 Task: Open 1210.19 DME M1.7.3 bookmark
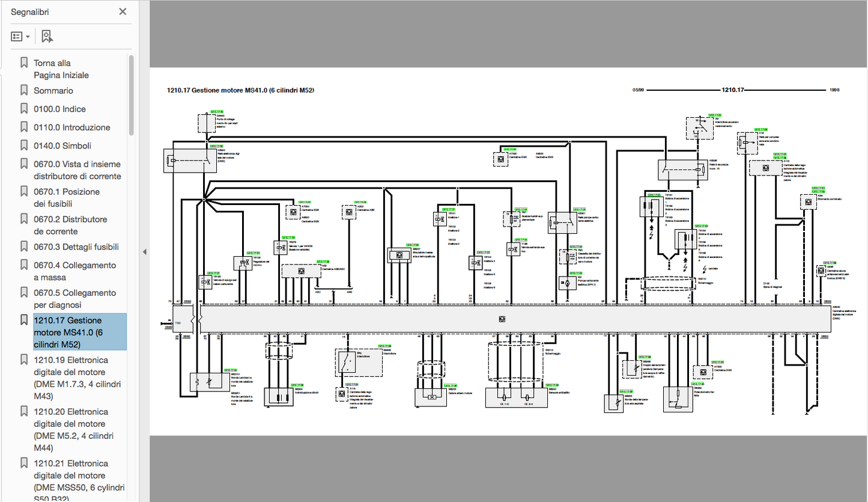point(78,378)
